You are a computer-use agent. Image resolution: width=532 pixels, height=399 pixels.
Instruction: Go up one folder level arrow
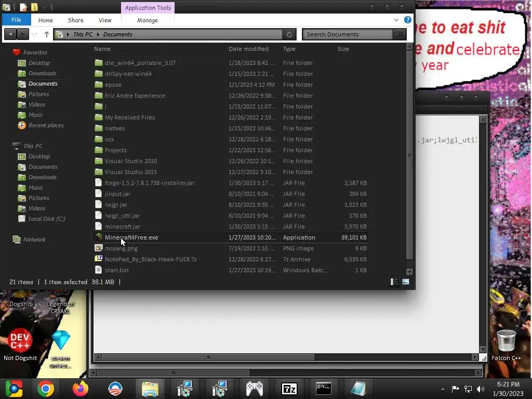click(x=47, y=34)
